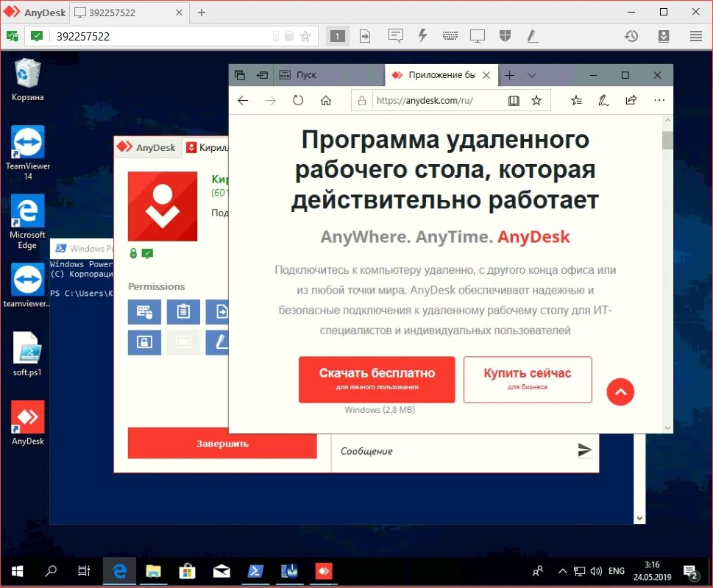The width and height of the screenshot is (713, 588).
Task: Switch the ENG input language indicator
Action: pyautogui.click(x=617, y=571)
